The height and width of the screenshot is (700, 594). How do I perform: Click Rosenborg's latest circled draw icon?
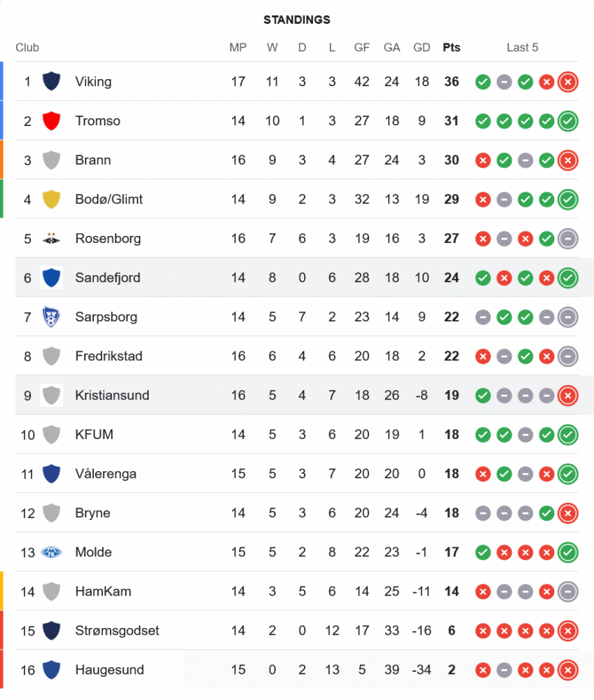(568, 238)
